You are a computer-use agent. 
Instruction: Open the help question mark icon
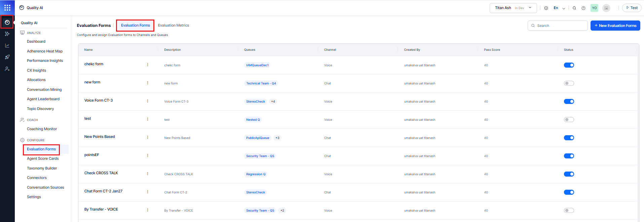583,8
